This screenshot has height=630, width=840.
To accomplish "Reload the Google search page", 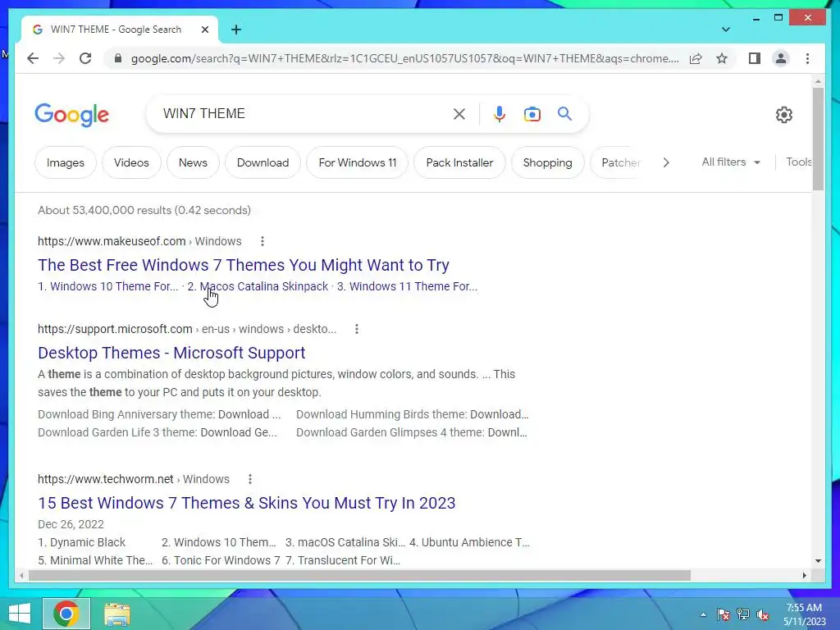I will click(85, 58).
